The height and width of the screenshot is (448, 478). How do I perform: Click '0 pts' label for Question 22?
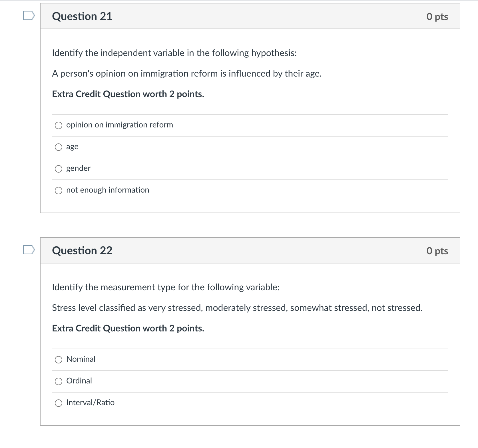[x=437, y=251]
